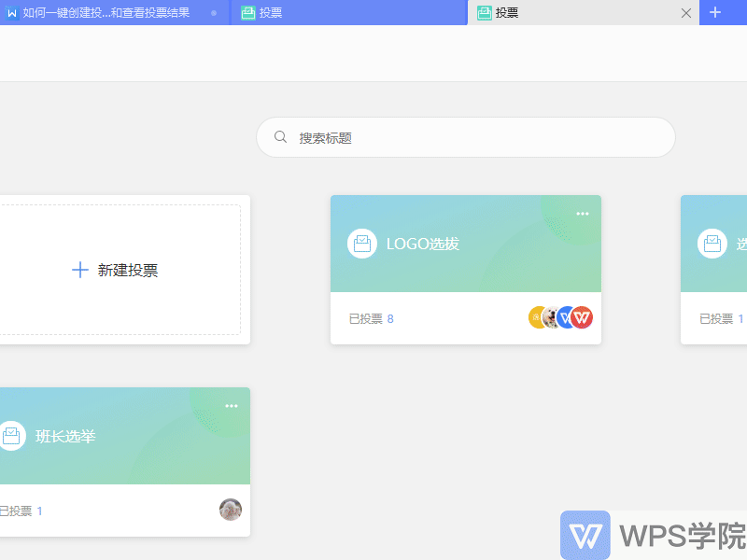Image resolution: width=747 pixels, height=560 pixels.
Task: Click the ballot icon on active 投票 tab
Action: (x=484, y=13)
